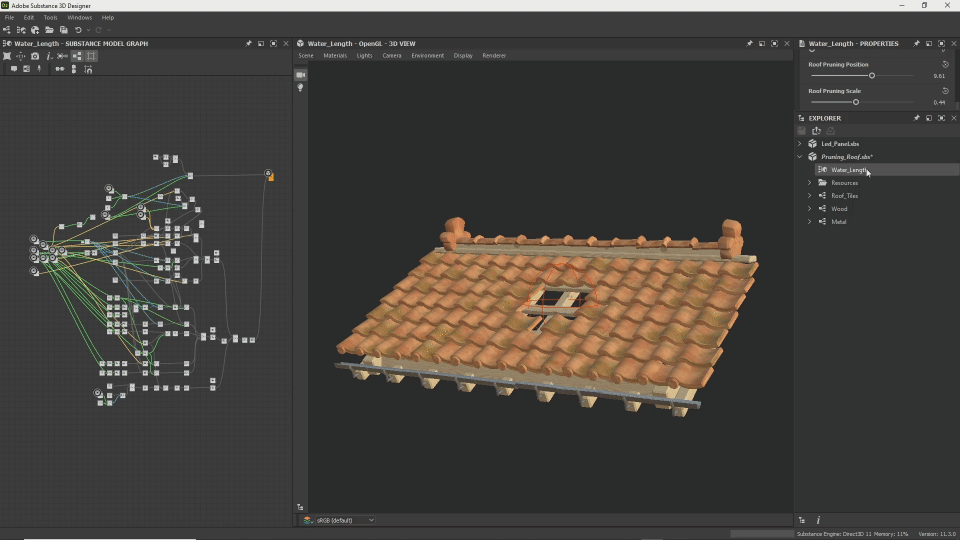Click the graph snapshot camera icon

click(35, 56)
